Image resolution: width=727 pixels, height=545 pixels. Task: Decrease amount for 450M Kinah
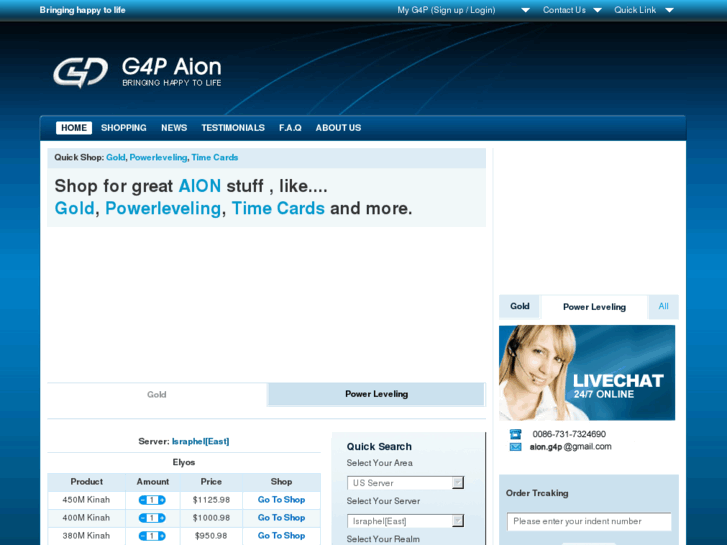143,500
